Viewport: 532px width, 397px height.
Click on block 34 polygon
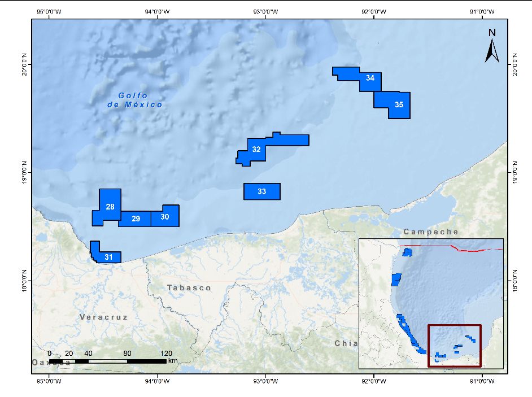370,78
